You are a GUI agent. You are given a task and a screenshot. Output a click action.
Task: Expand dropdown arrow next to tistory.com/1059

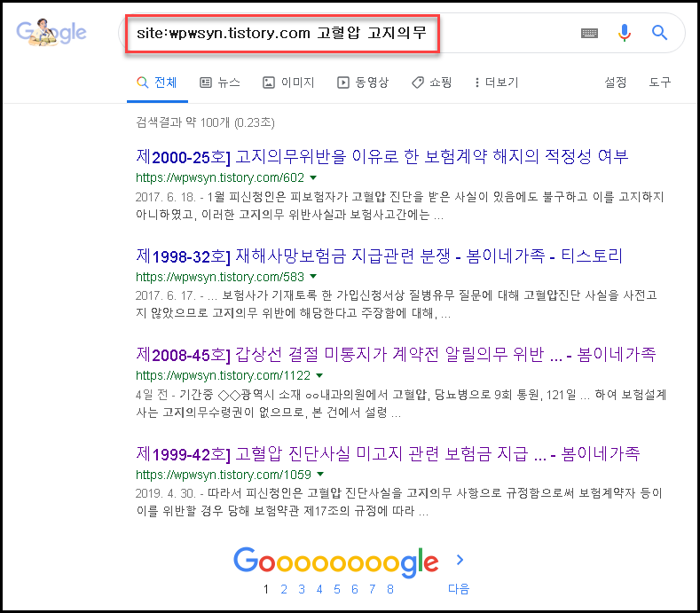pos(320,474)
